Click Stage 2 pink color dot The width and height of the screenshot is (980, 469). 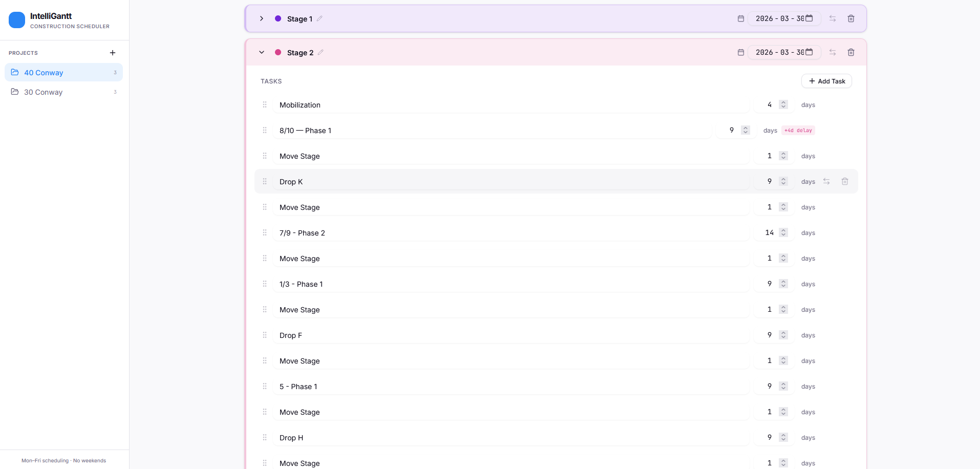278,52
